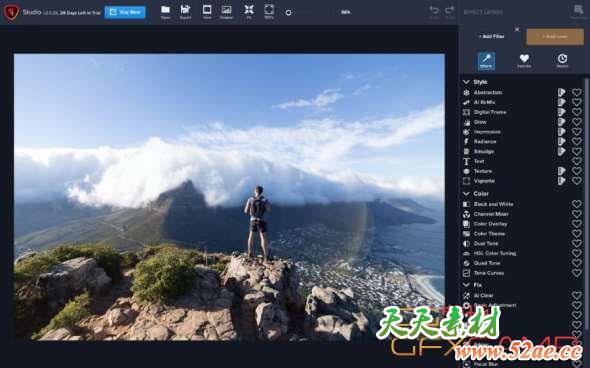590x368 pixels.
Task: Click the tag badge beside Abstraction
Action: point(561,92)
